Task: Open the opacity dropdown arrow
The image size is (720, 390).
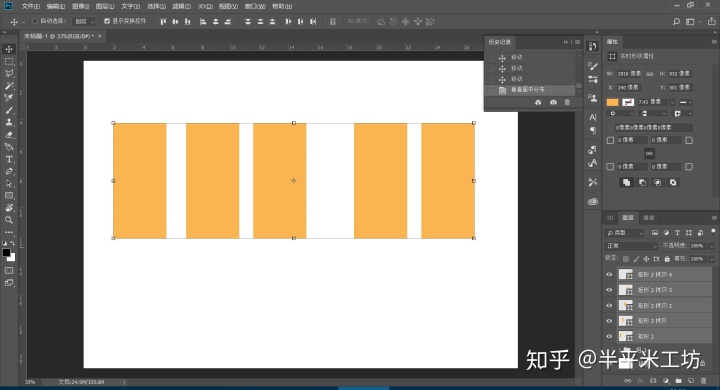Action: pos(711,246)
